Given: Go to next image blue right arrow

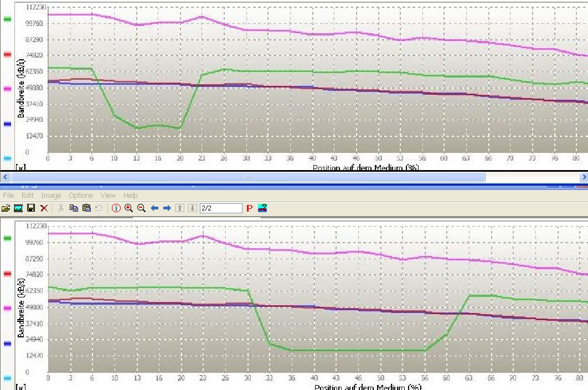Looking at the screenshot, I should pyautogui.click(x=167, y=208).
